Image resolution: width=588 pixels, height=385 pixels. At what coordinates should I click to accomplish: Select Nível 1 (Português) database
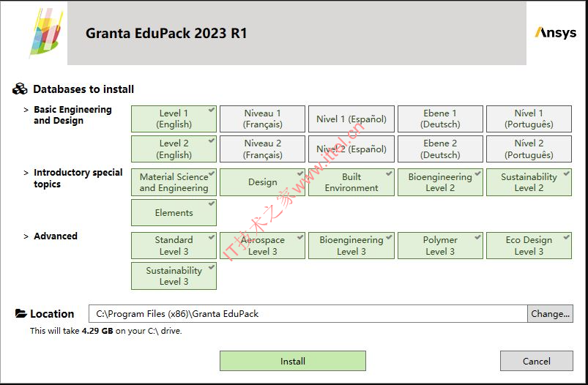pyautogui.click(x=529, y=119)
